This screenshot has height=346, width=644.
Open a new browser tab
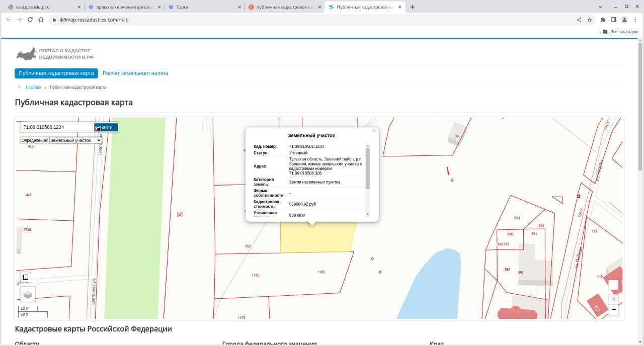click(413, 7)
